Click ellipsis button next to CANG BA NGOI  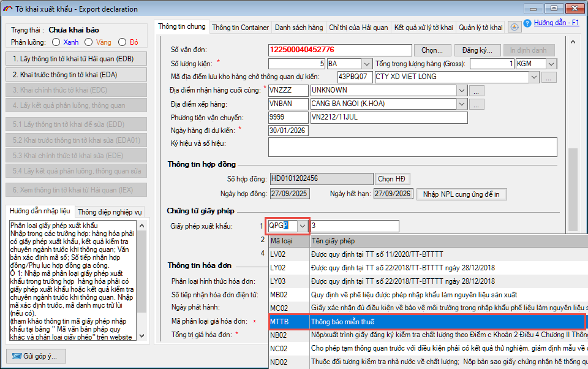coord(477,104)
